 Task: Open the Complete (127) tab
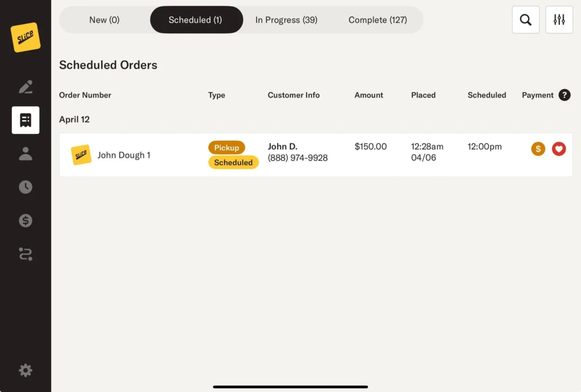[377, 20]
